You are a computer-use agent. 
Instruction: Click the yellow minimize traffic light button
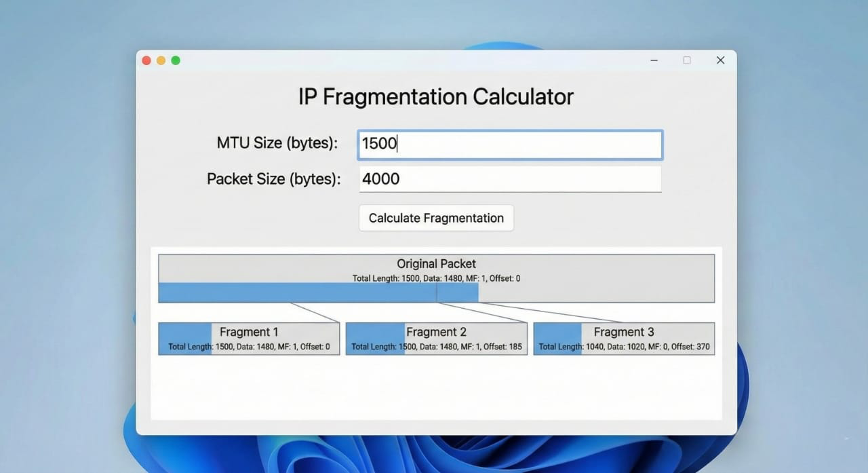point(161,60)
